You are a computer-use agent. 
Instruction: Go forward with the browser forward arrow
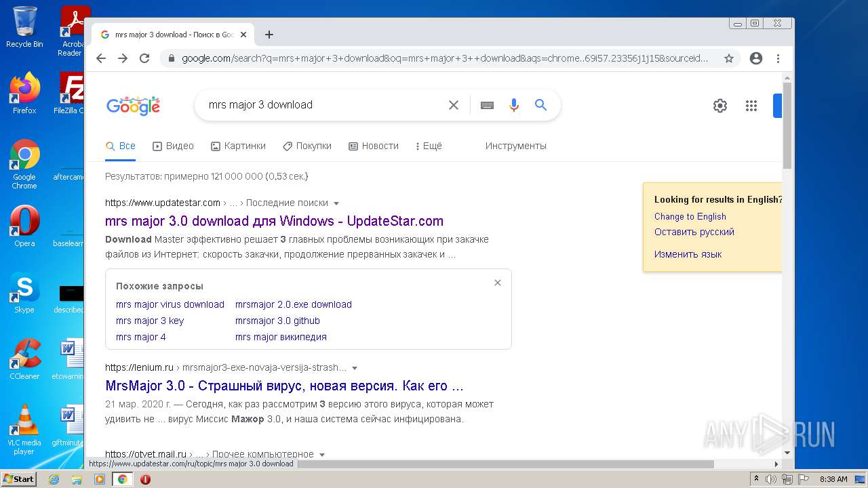pyautogui.click(x=123, y=58)
